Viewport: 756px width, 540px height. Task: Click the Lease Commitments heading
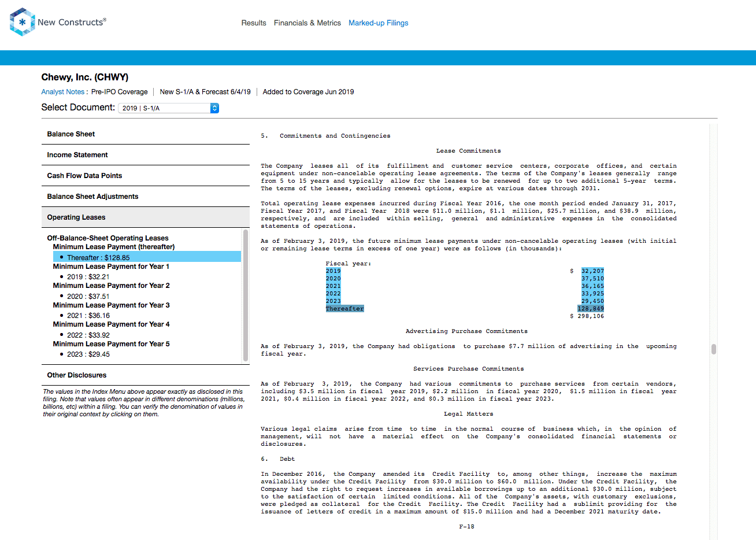coord(468,151)
